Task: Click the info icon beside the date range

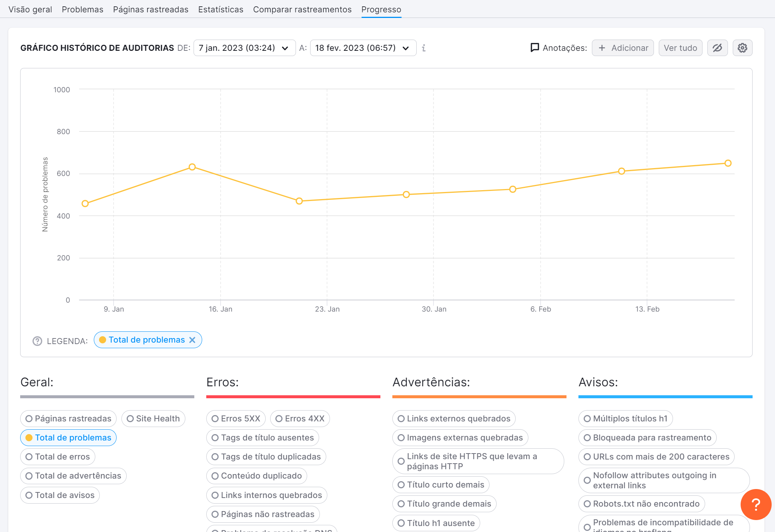Action: tap(423, 48)
